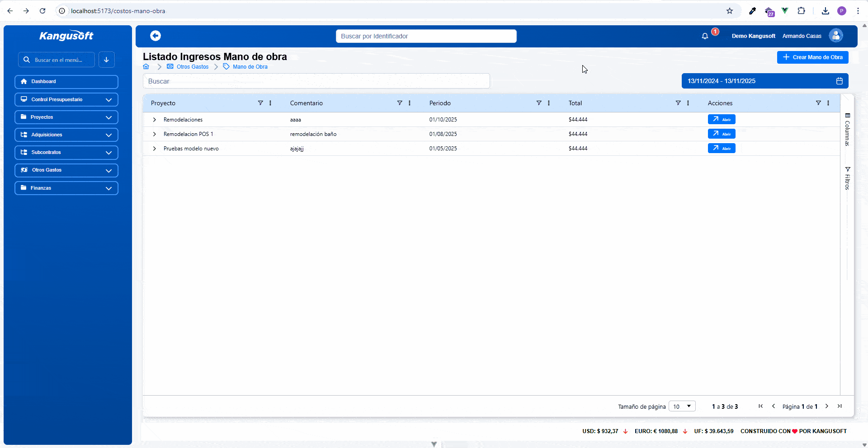Click Abrir button for Remodelacion POS 1
Image resolution: width=868 pixels, height=448 pixels.
click(x=722, y=134)
